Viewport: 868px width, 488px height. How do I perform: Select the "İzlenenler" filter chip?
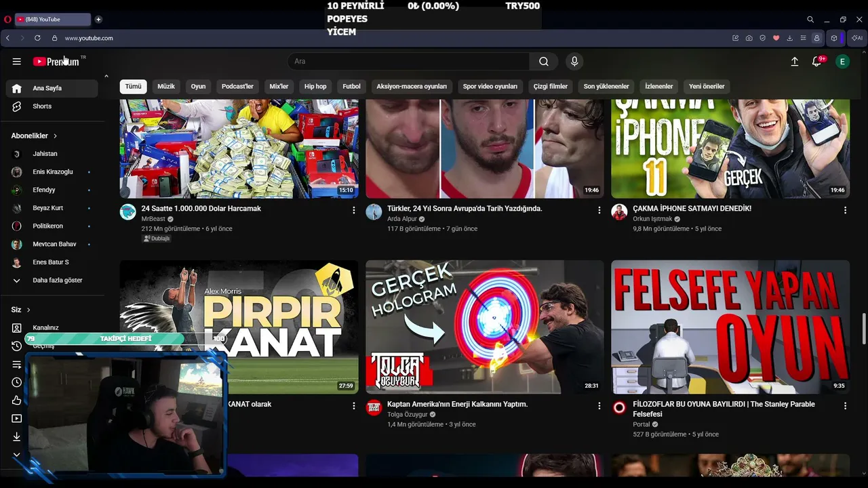[x=659, y=87]
